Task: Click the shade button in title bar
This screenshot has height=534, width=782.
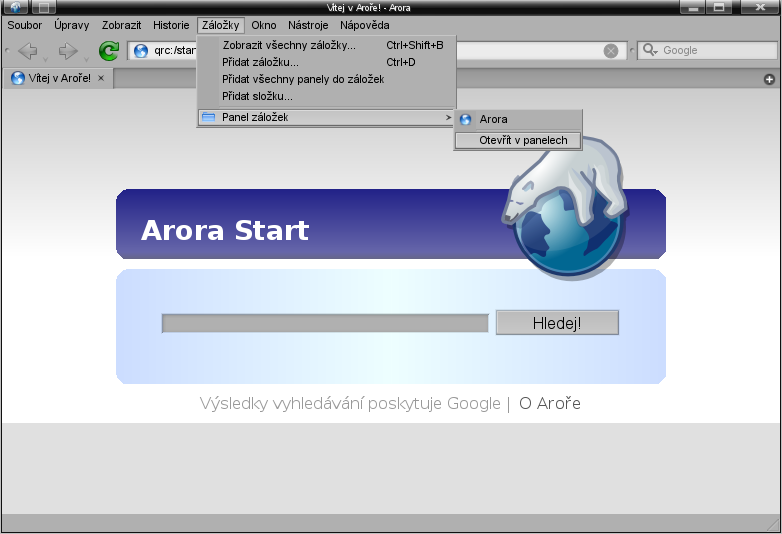Action: click(44, 7)
